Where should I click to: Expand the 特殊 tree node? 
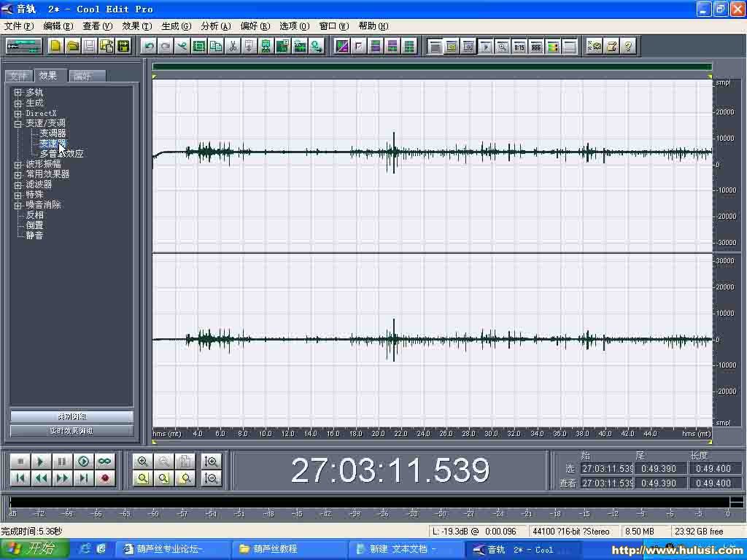[18, 195]
